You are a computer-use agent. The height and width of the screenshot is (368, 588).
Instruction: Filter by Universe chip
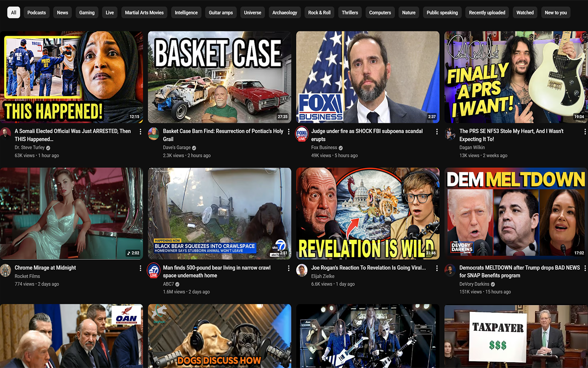253,12
